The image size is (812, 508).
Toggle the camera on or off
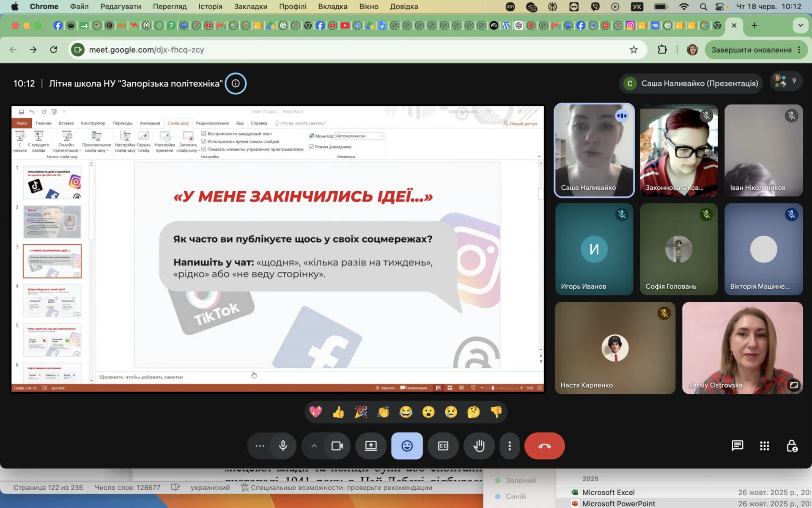[337, 446]
